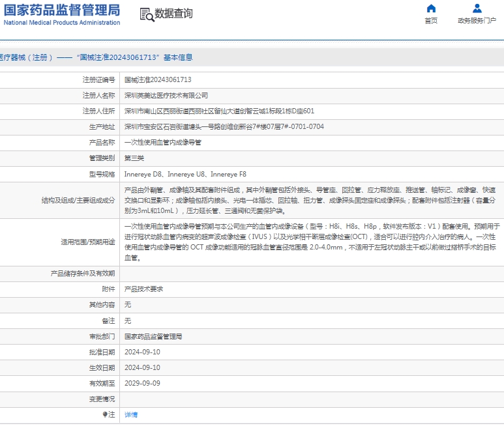Select attachment value 产品技术要求
504x428 pixels.
click(x=143, y=289)
